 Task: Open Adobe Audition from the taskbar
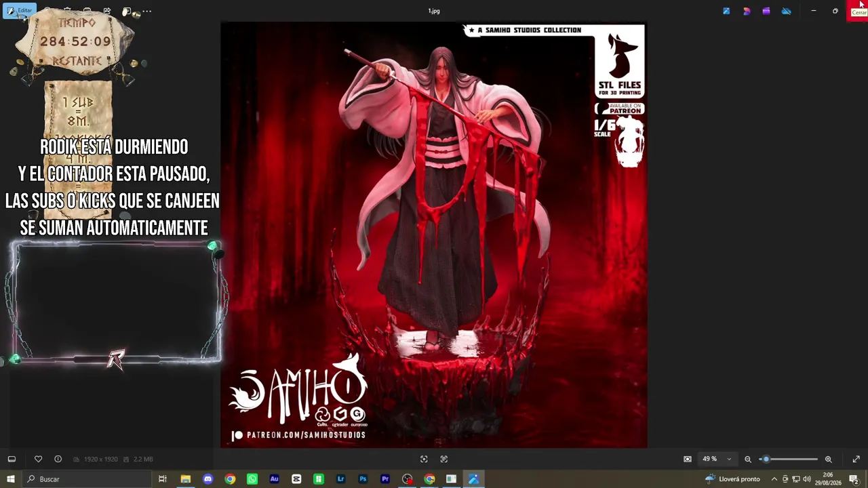pos(274,479)
